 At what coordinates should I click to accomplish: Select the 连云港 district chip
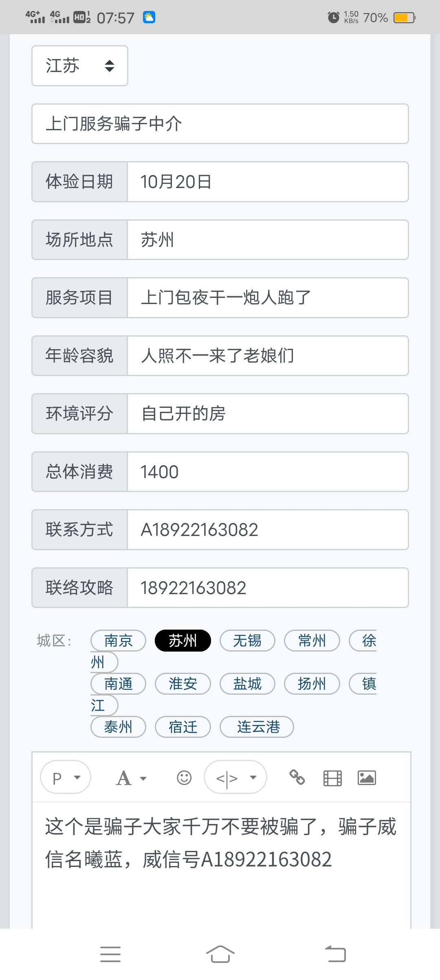[257, 727]
